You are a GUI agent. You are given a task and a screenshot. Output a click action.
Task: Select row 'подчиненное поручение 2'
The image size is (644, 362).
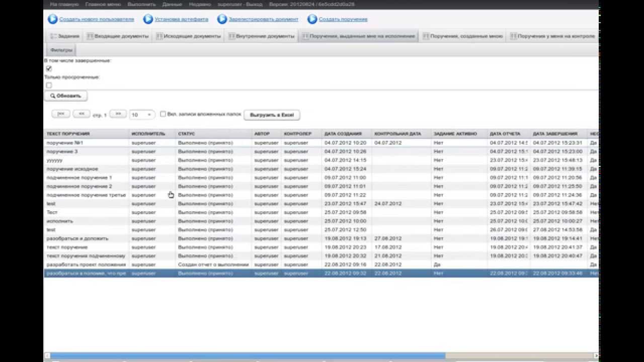pyautogui.click(x=321, y=186)
